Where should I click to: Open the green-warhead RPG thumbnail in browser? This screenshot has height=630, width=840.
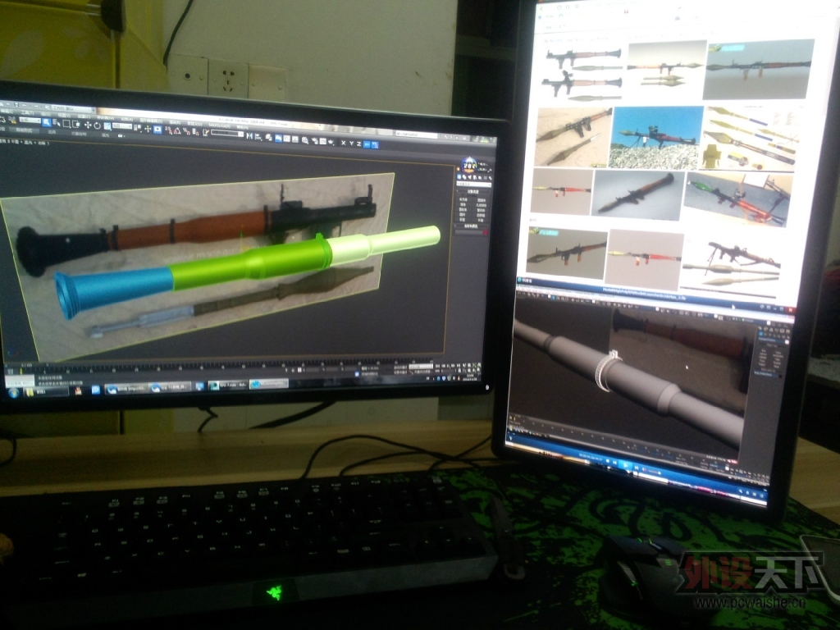click(737, 199)
